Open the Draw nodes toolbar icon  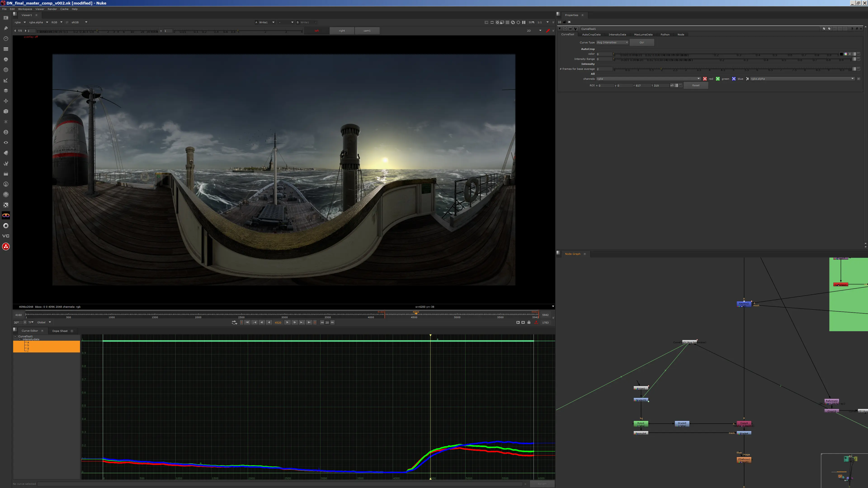coord(6,28)
